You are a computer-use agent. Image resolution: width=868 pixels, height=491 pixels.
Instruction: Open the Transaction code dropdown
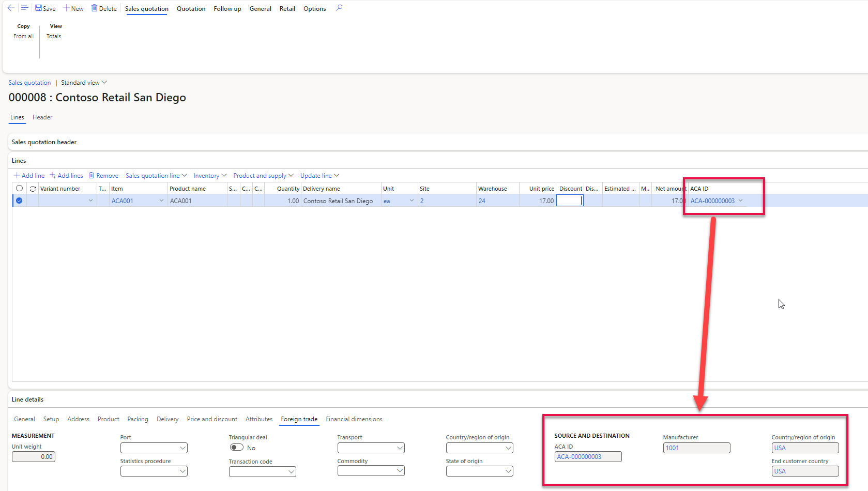pos(292,471)
